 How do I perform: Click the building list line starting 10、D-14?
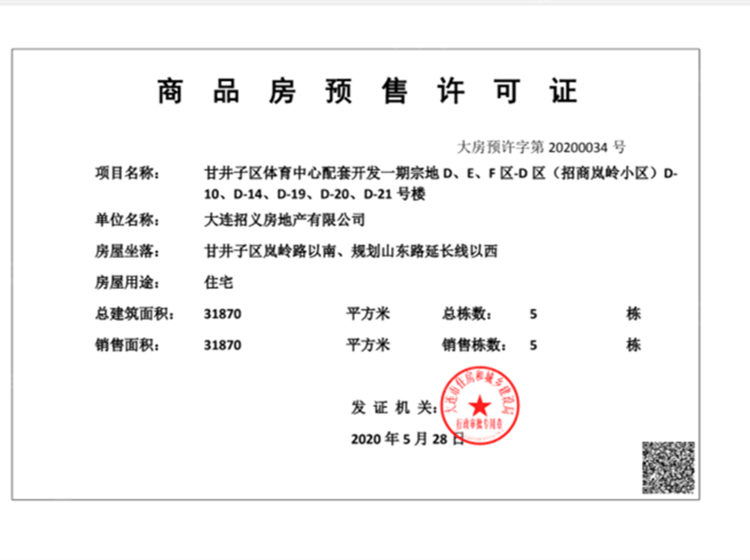(x=315, y=194)
